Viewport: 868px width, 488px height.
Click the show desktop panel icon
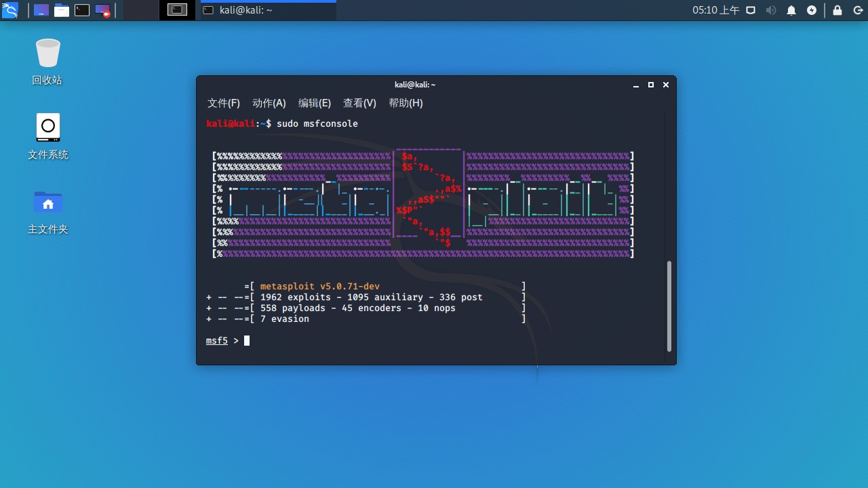[41, 10]
